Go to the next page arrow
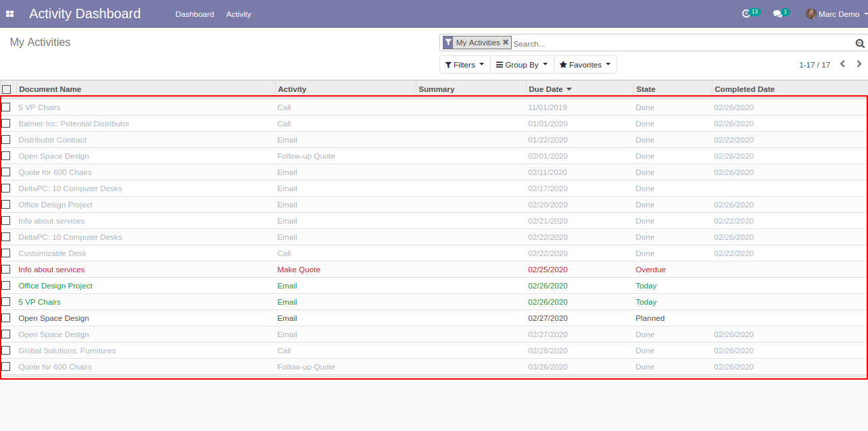868x431 pixels. tap(859, 64)
